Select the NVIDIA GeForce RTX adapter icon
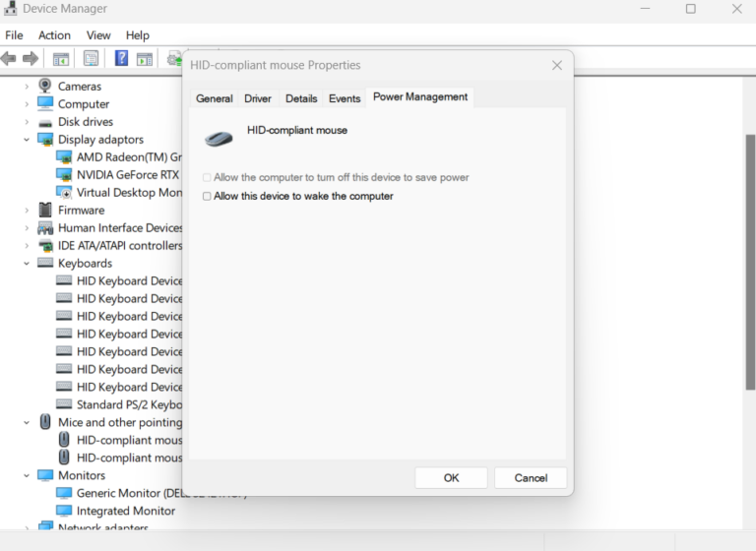The height and width of the screenshot is (551, 756). [x=64, y=175]
